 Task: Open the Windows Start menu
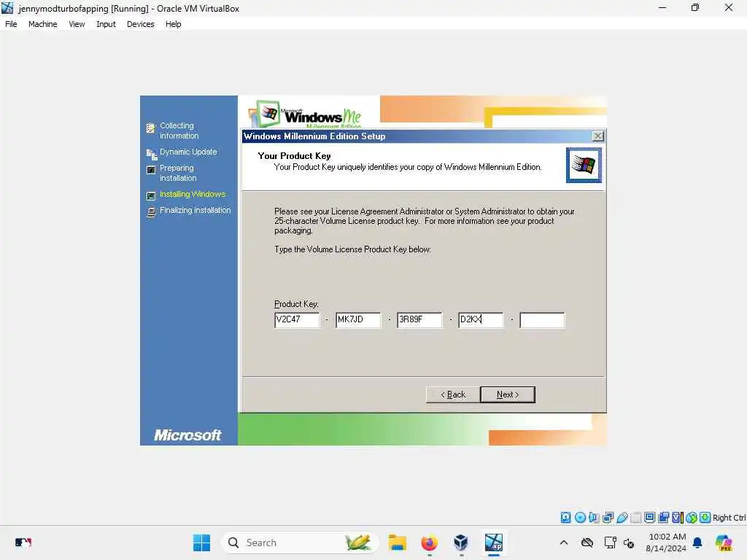[201, 542]
